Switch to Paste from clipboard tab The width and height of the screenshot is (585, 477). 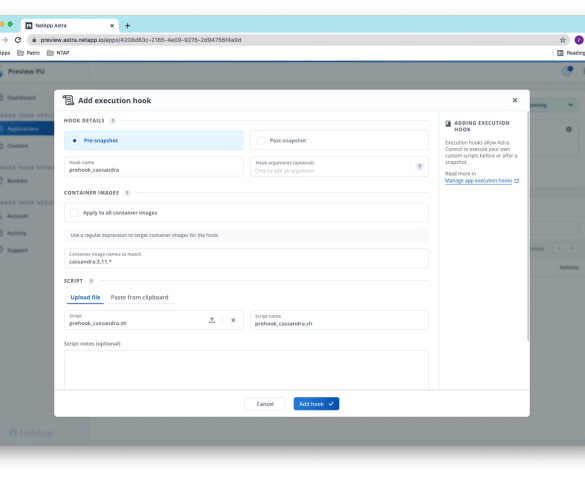[139, 297]
